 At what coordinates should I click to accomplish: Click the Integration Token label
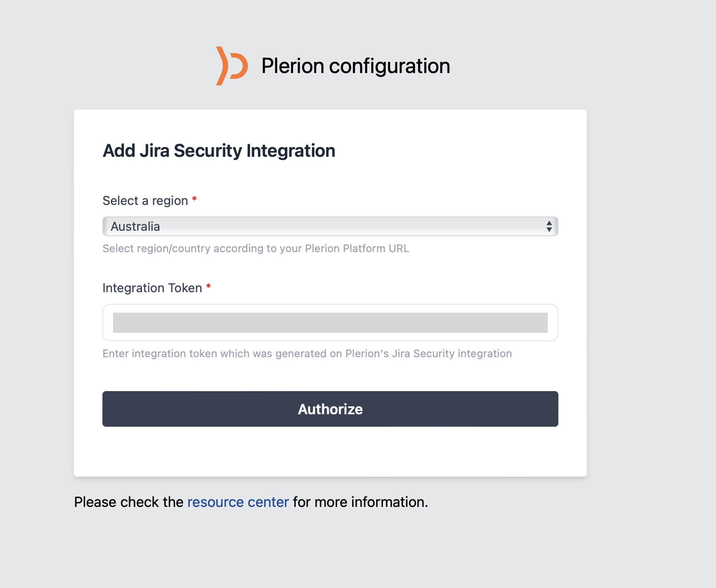(153, 288)
